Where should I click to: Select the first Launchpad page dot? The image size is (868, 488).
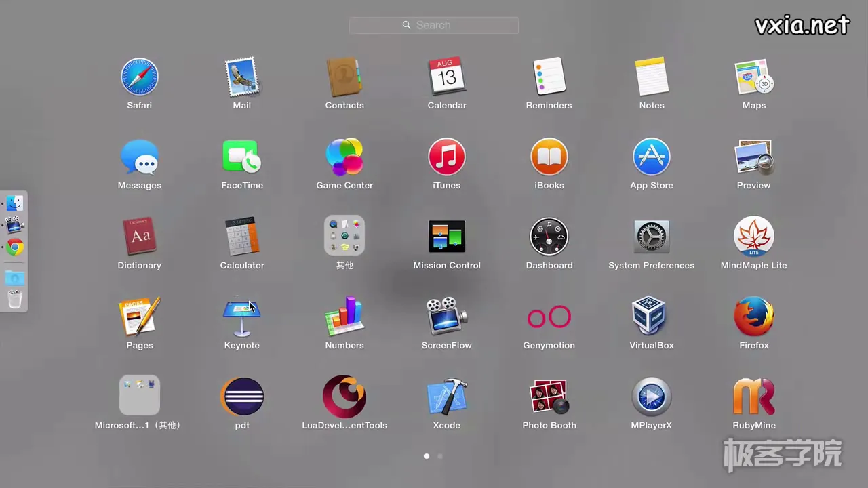click(x=427, y=456)
